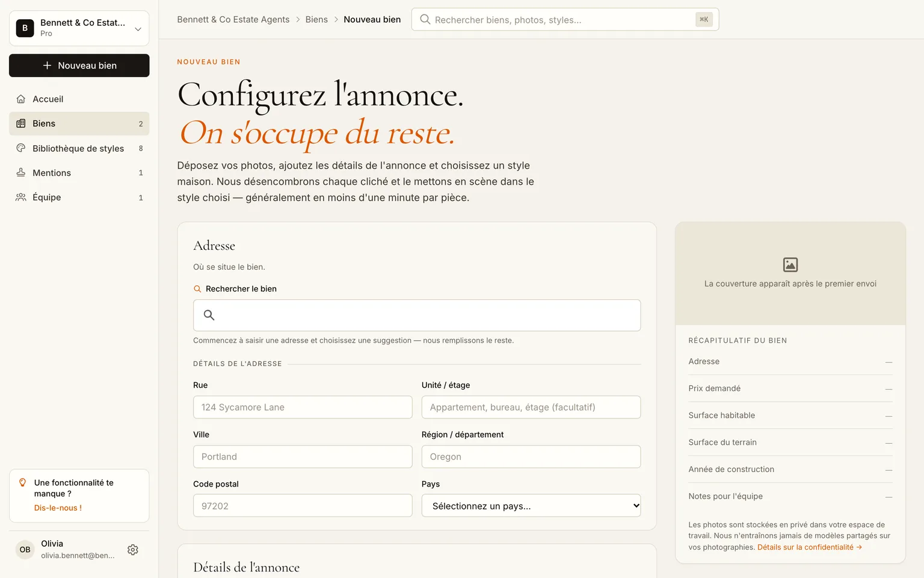This screenshot has height=578, width=924.
Task: Click the ⌘K shortcut badge in search
Action: (x=704, y=19)
